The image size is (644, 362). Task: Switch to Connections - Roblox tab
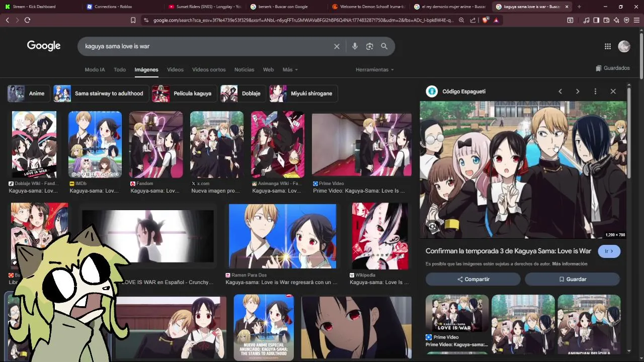(x=113, y=7)
